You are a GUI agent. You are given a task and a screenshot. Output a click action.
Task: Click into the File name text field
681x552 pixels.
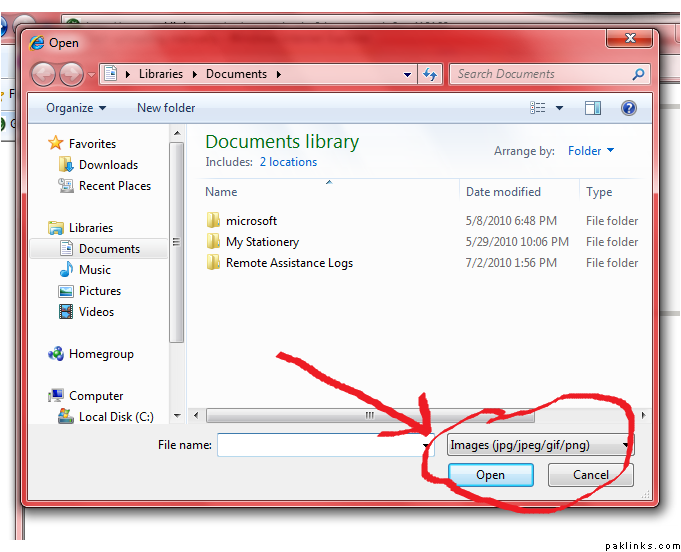tap(320, 445)
